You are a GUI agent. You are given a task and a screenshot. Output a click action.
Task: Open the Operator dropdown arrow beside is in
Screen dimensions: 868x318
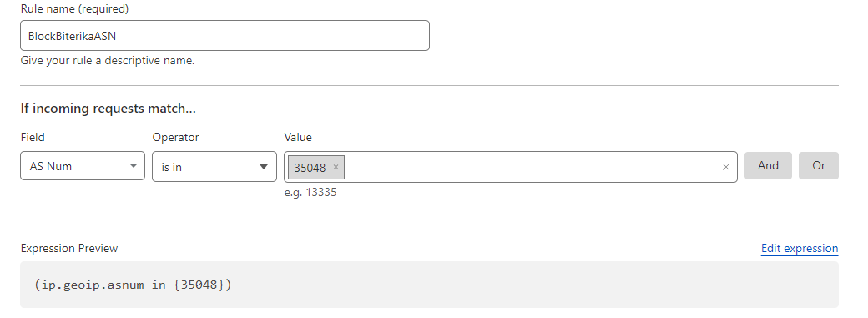tap(264, 167)
